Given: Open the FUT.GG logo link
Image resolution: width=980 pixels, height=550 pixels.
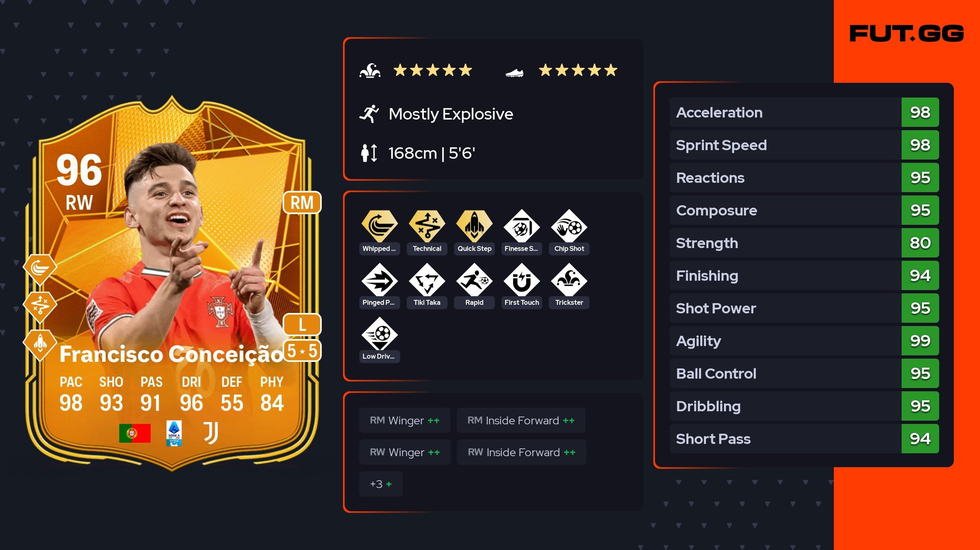Looking at the screenshot, I should (906, 33).
